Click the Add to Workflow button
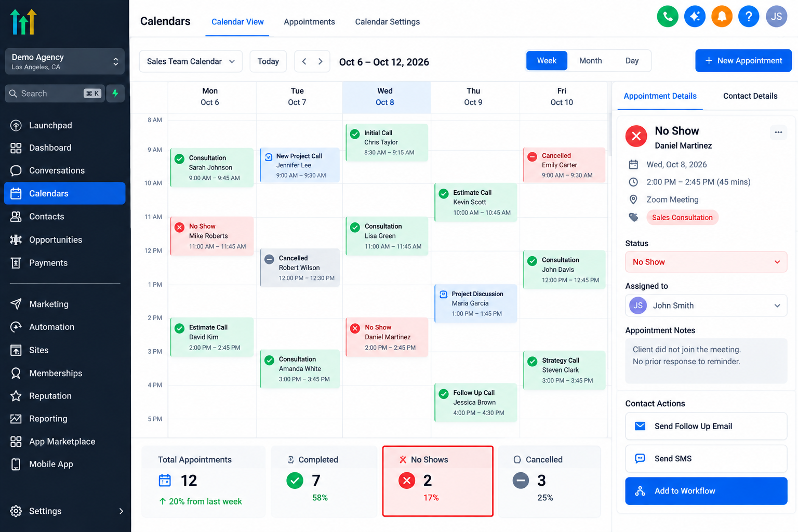This screenshot has width=798, height=532. pos(706,491)
